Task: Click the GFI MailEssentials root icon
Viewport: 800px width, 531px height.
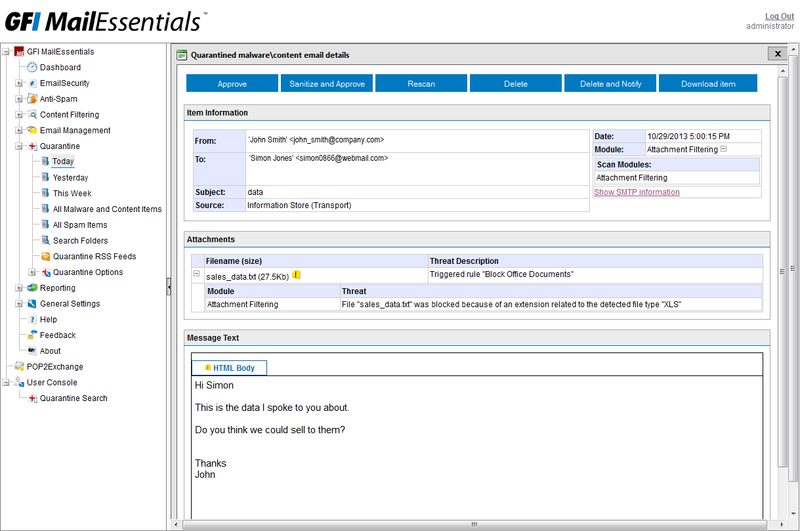Action: (x=19, y=52)
